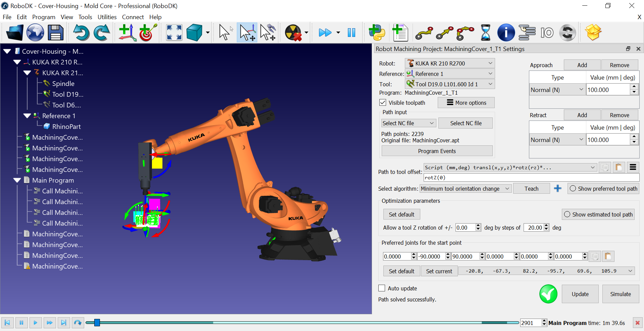644x331 pixels.
Task: Add a new reference frame
Action: pos(126,33)
